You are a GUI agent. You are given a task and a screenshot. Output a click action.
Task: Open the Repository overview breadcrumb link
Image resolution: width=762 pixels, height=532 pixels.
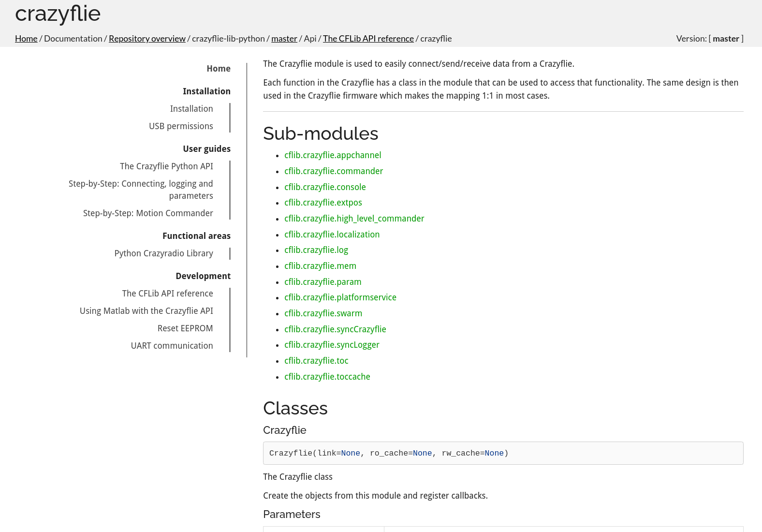147,39
